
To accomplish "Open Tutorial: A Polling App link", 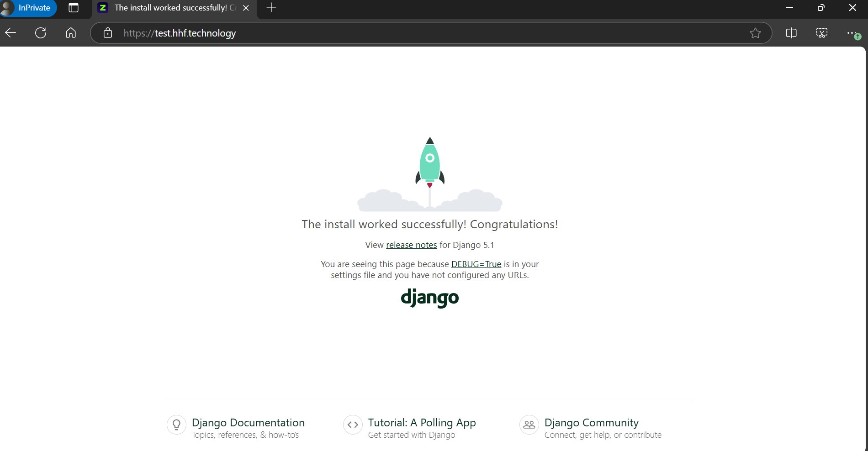I will tap(422, 423).
